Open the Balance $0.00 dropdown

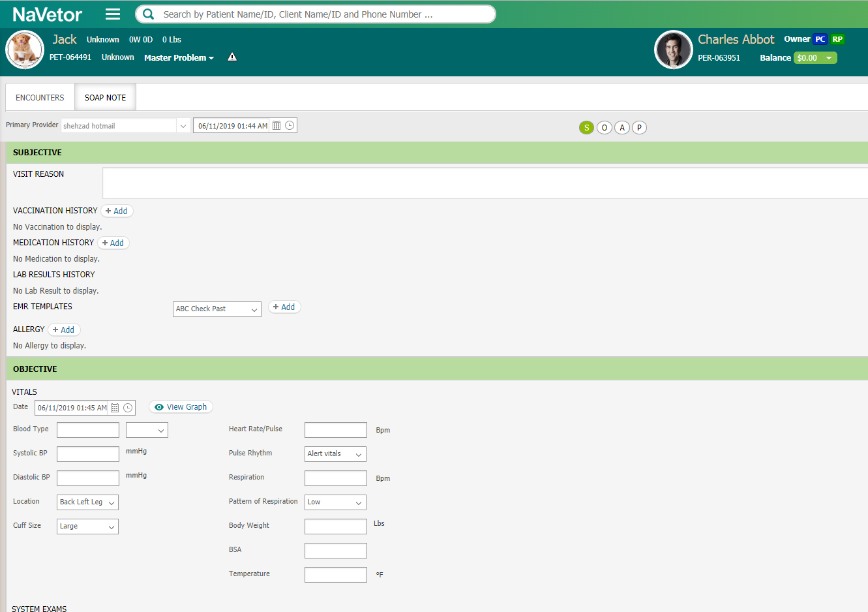pos(815,58)
